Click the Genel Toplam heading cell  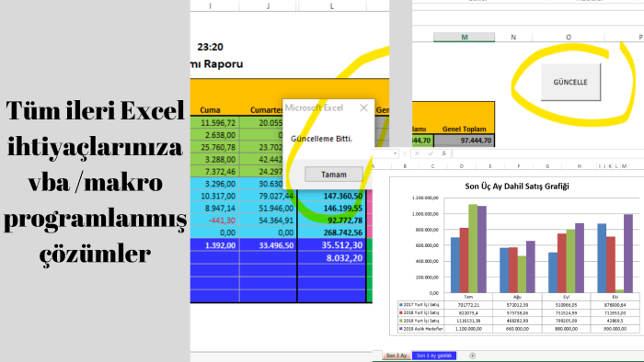pos(464,129)
